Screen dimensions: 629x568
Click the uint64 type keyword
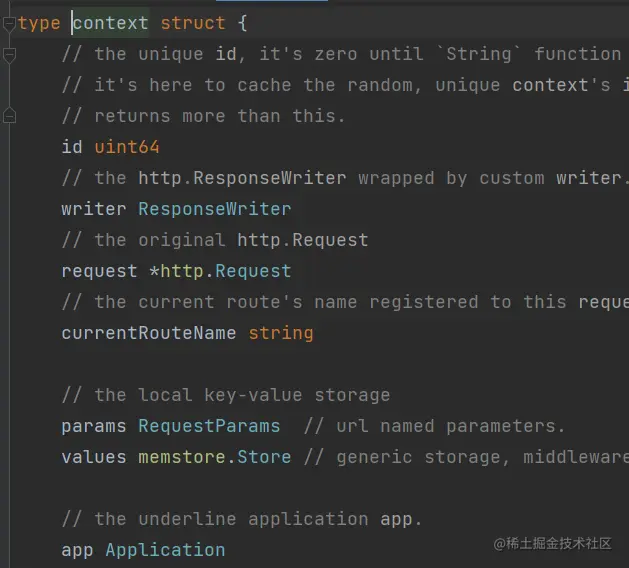click(127, 147)
